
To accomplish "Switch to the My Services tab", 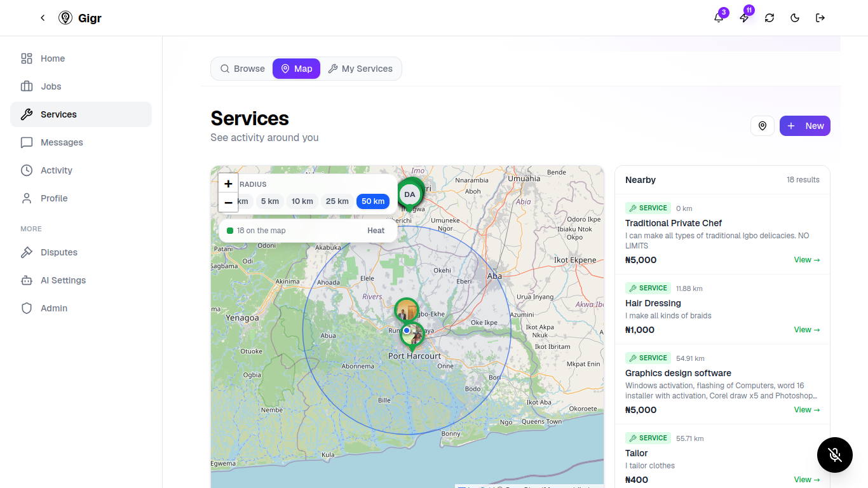I will click(x=360, y=69).
